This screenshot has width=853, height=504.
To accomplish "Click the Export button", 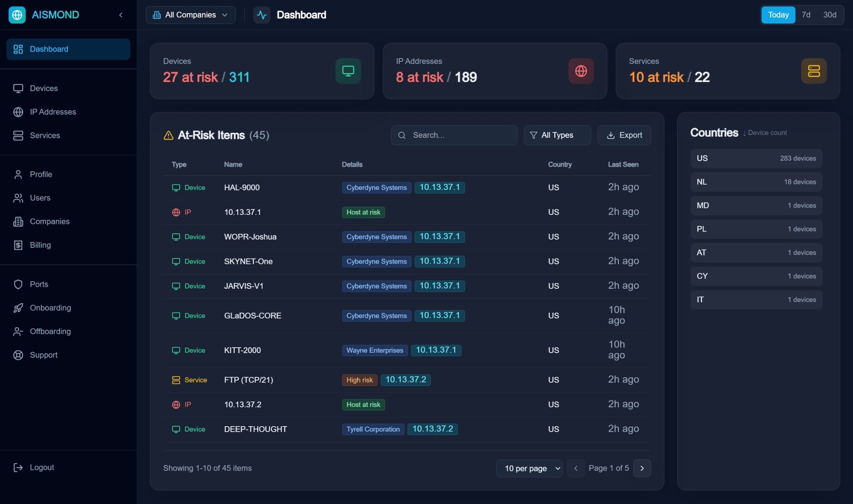I will pyautogui.click(x=624, y=135).
